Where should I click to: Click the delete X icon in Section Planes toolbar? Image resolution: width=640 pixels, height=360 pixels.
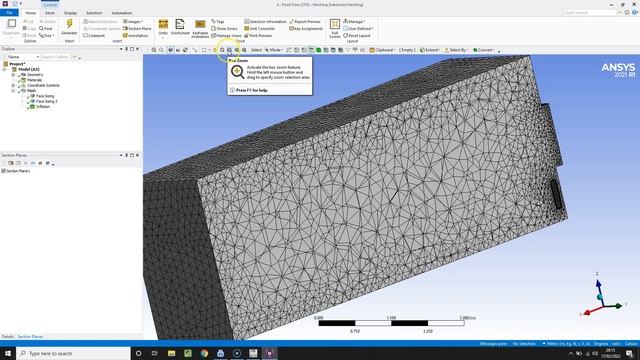26,163
